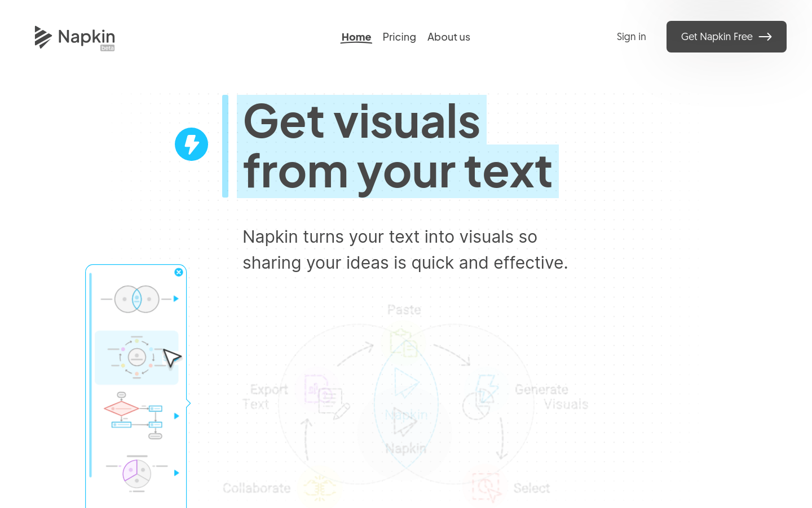The image size is (812, 508).
Task: Click the Sign in link
Action: 631,37
